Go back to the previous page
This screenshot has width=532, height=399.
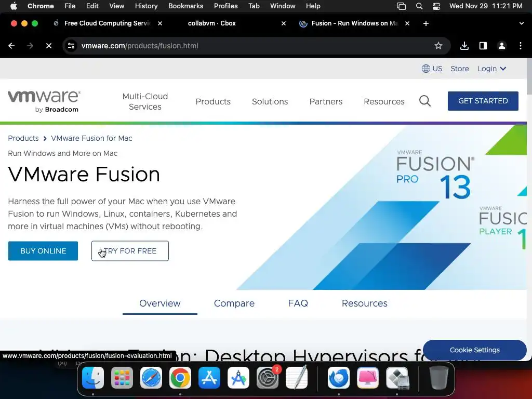tap(11, 46)
